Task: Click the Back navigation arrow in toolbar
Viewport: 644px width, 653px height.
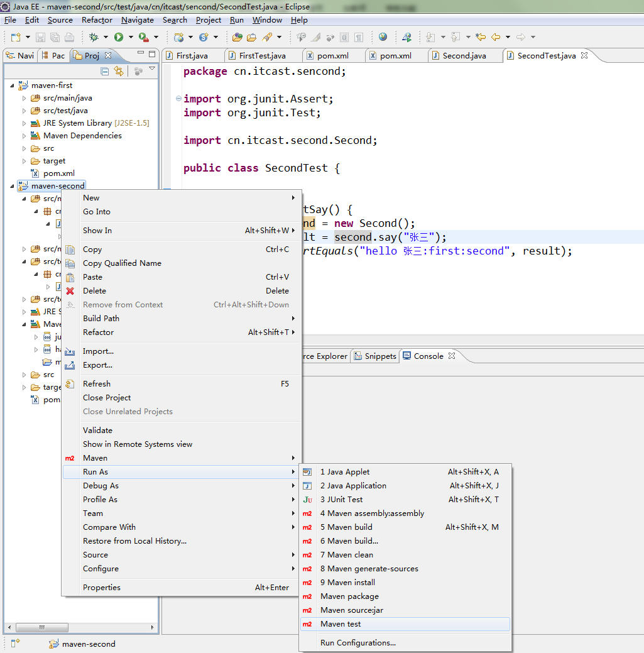Action: click(496, 37)
